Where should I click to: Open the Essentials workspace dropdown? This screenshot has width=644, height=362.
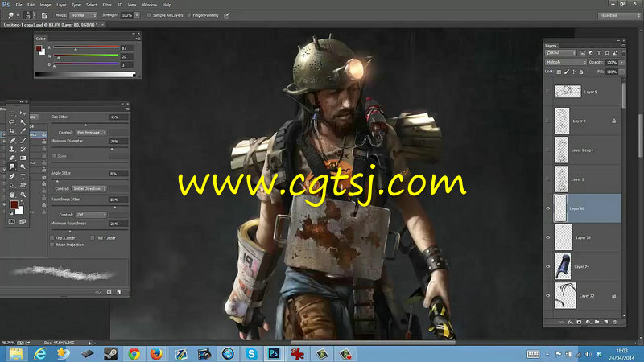[619, 15]
